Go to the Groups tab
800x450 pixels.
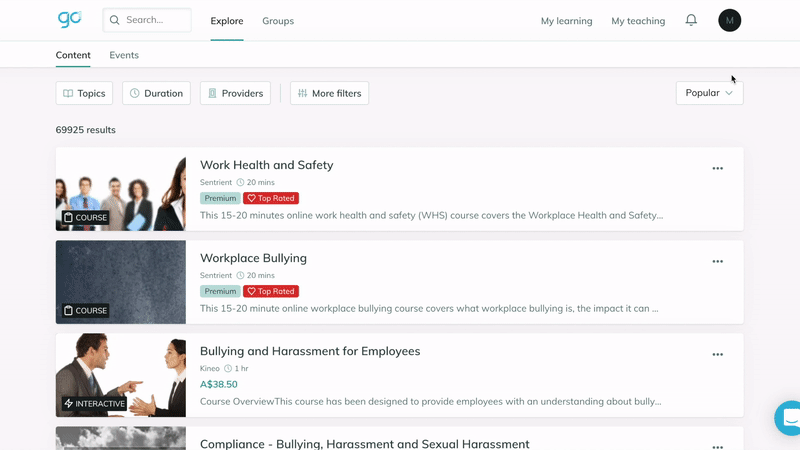[x=278, y=21]
